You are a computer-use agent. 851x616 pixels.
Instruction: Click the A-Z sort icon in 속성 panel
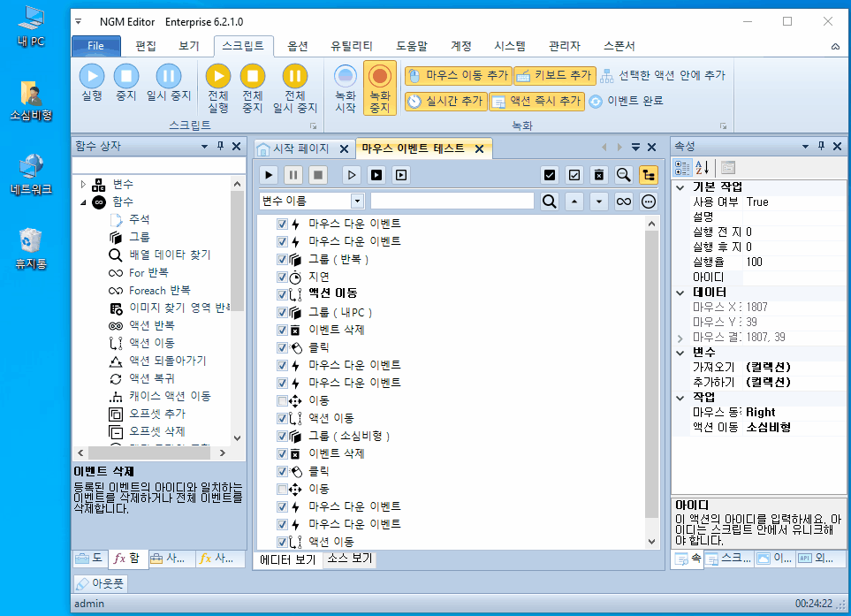[x=702, y=168]
